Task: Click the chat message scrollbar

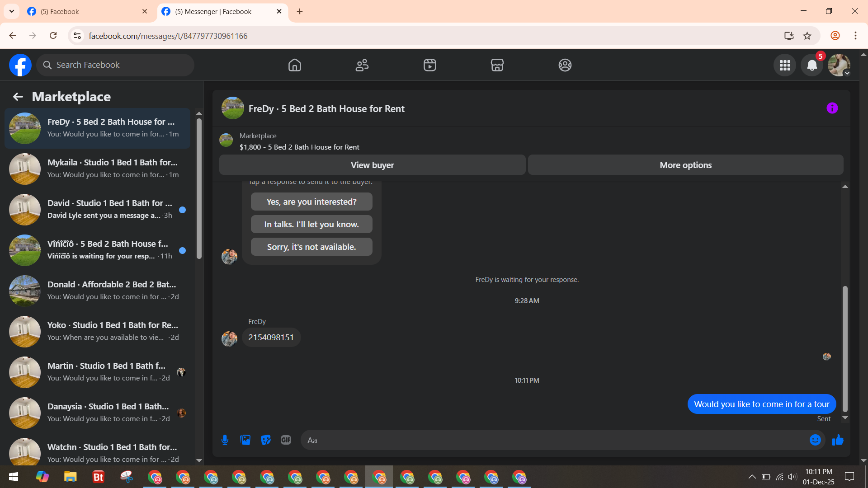Action: click(844, 348)
